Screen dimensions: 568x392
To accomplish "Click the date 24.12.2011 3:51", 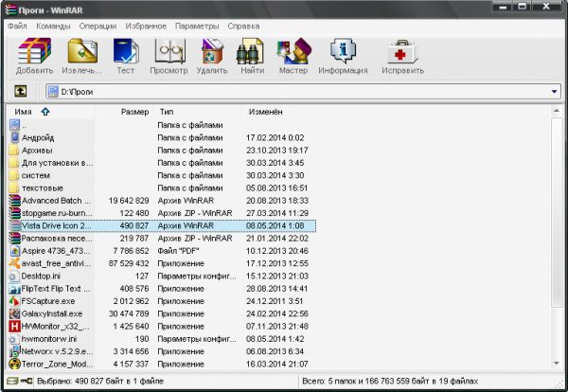I will pos(275,301).
